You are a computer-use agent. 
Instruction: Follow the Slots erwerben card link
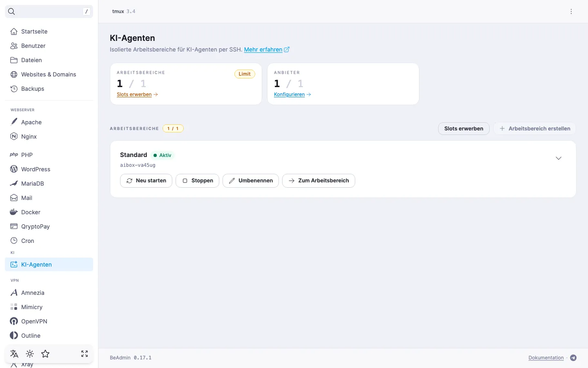(137, 94)
